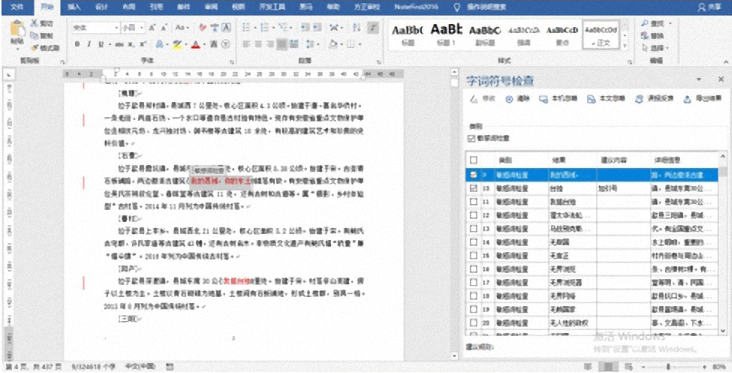
Task: Choose the Heading 1 style in the Styles gallery
Action: [x=446, y=34]
